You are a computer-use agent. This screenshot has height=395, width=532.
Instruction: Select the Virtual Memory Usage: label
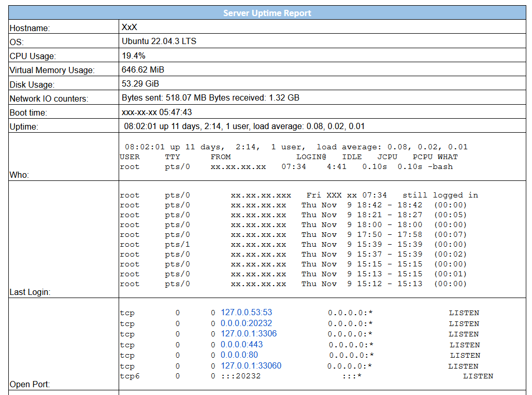[52, 70]
